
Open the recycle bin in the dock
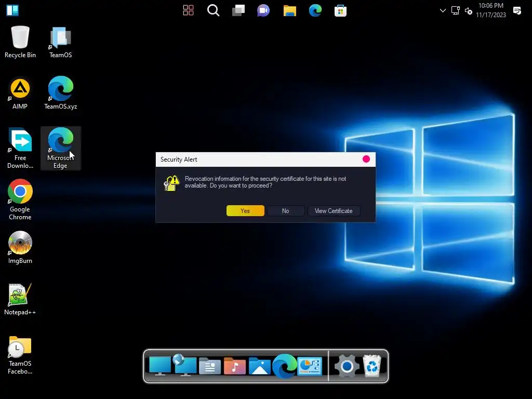click(372, 366)
